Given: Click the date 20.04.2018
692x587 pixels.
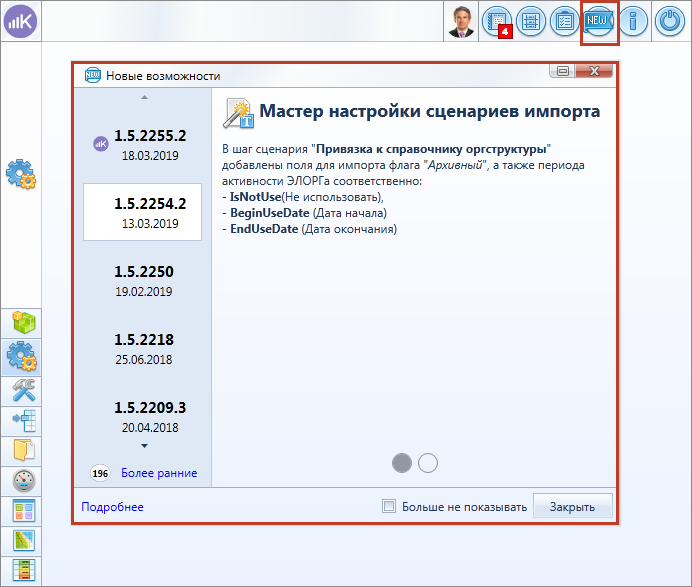Looking at the screenshot, I should pyautogui.click(x=150, y=428).
